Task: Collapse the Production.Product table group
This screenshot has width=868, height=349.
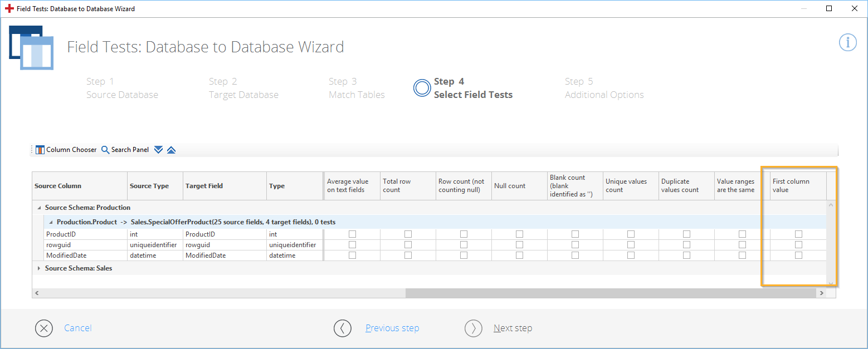Action: pyautogui.click(x=51, y=222)
